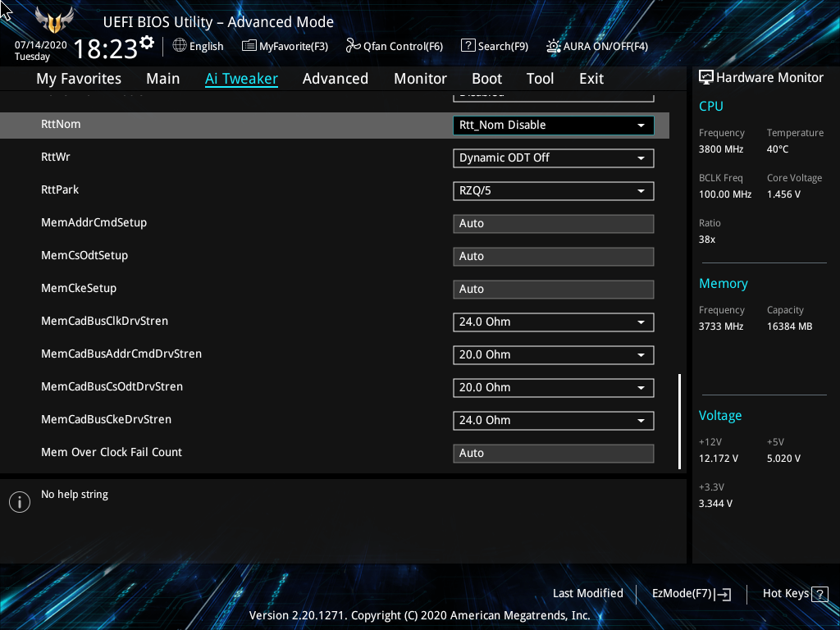Click the Hardware Monitor display icon
The image size is (840, 630).
[706, 78]
